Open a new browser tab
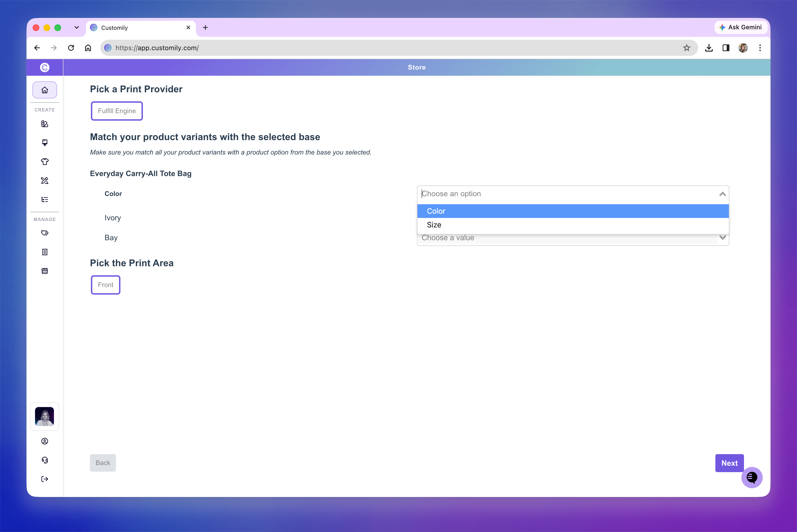The width and height of the screenshot is (797, 532). click(x=205, y=27)
